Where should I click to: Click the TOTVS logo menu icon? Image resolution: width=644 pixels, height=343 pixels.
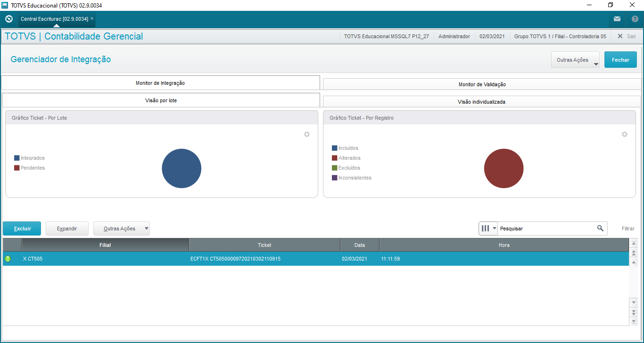tap(8, 19)
